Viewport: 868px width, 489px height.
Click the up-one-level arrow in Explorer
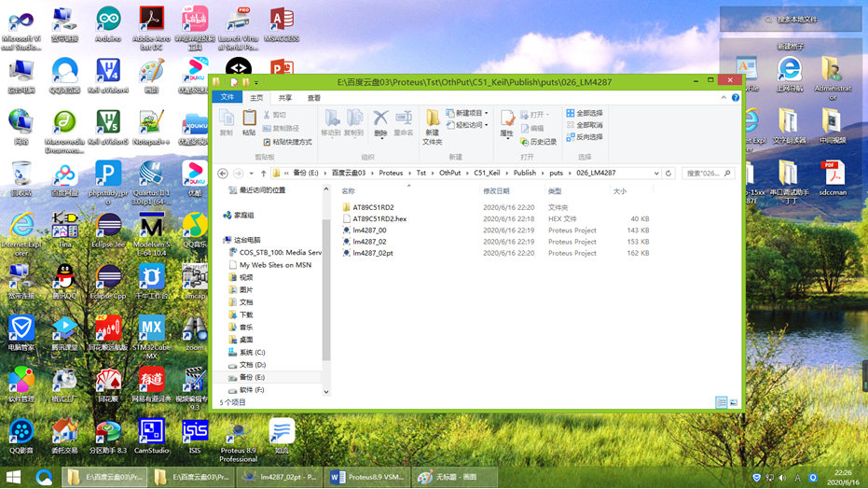pyautogui.click(x=264, y=174)
